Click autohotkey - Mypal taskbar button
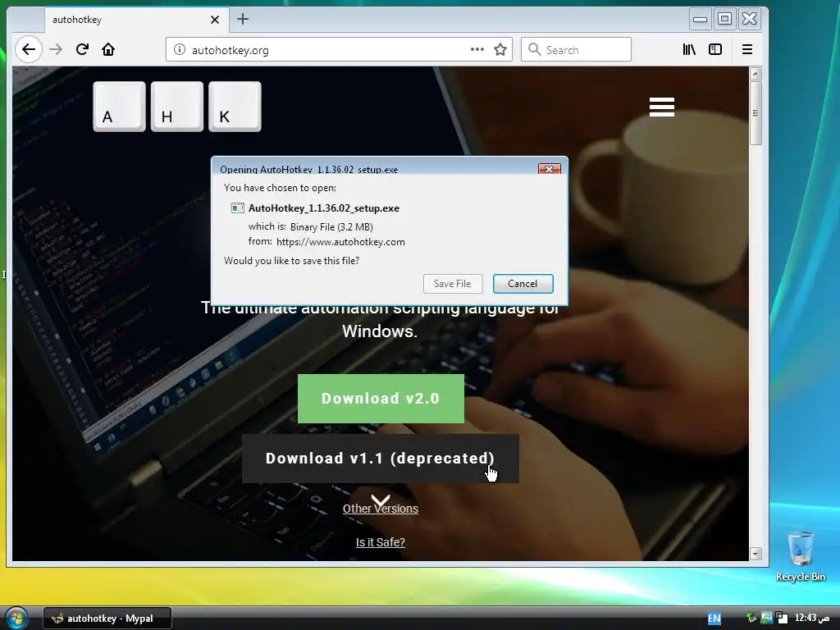Viewport: 840px width, 630px height. click(107, 619)
